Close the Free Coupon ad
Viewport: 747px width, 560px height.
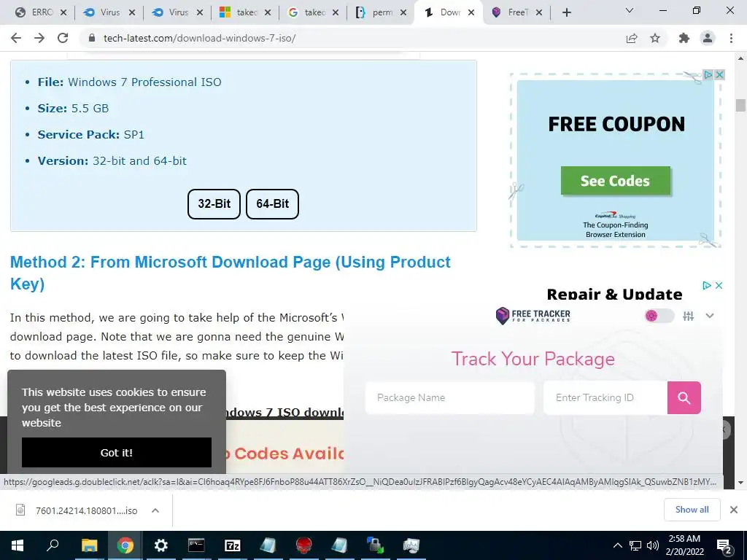pyautogui.click(x=720, y=74)
